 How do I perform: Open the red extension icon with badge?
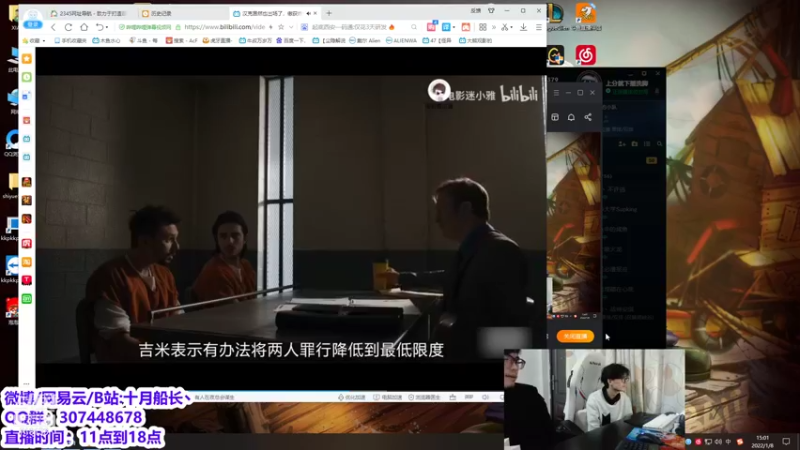pos(432,27)
